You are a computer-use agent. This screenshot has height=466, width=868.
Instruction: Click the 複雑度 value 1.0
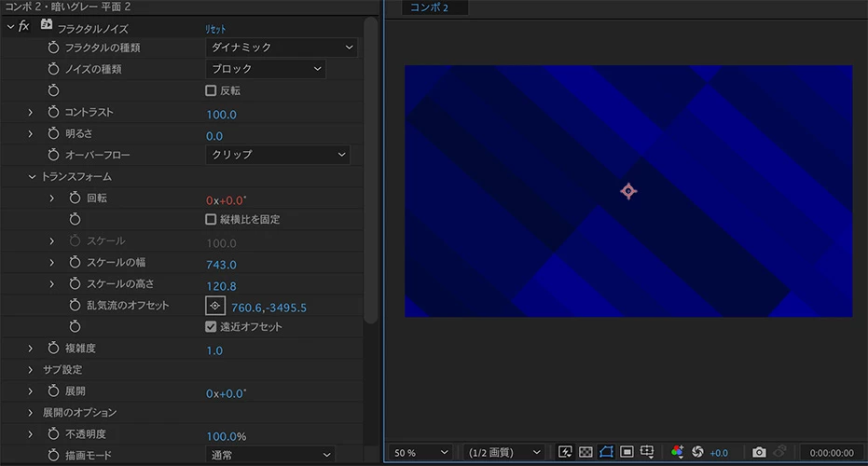point(214,350)
